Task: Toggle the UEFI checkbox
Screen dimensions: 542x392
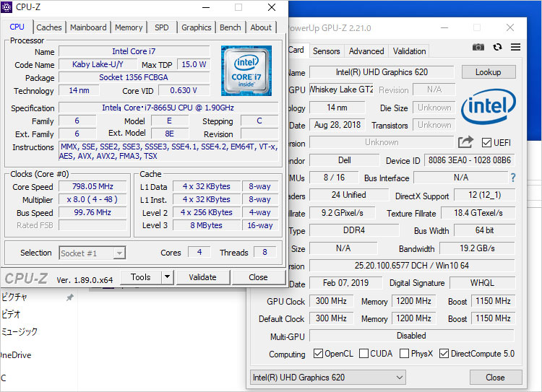Action: pos(486,142)
